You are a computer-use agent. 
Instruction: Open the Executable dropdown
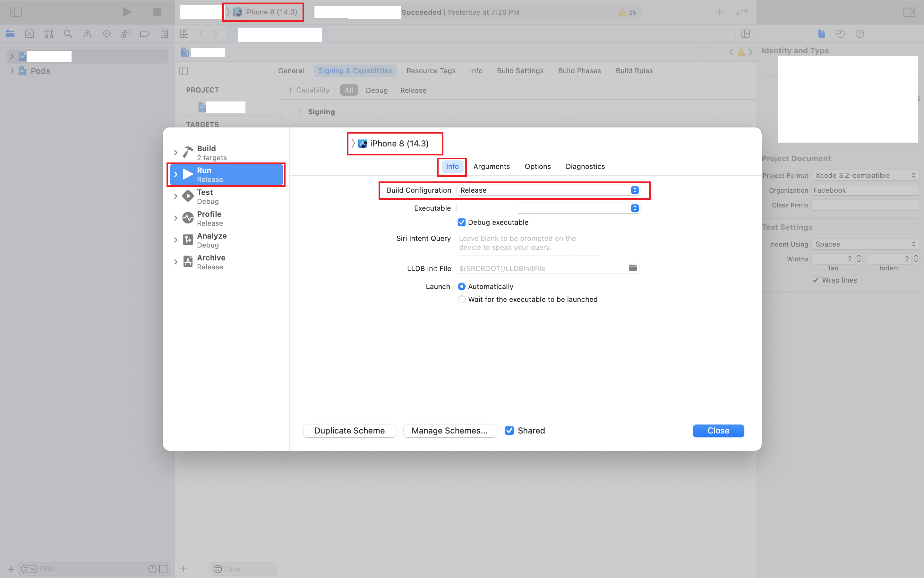coord(548,208)
